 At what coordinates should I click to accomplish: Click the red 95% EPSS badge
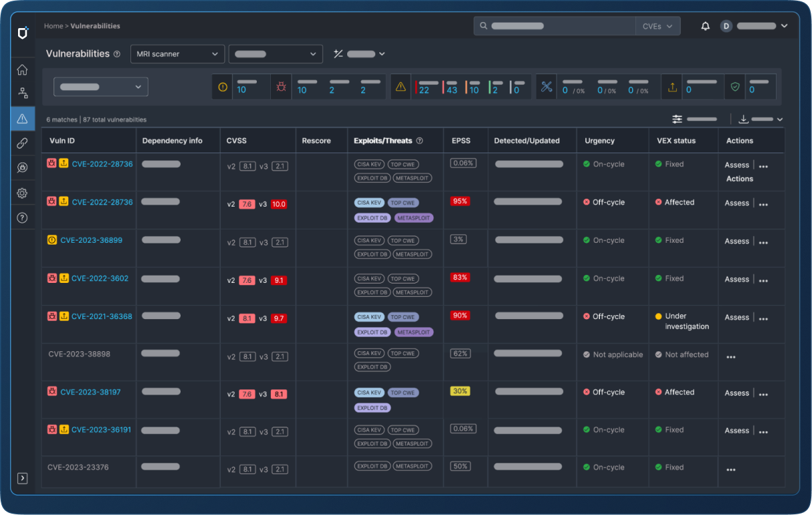[x=460, y=201]
